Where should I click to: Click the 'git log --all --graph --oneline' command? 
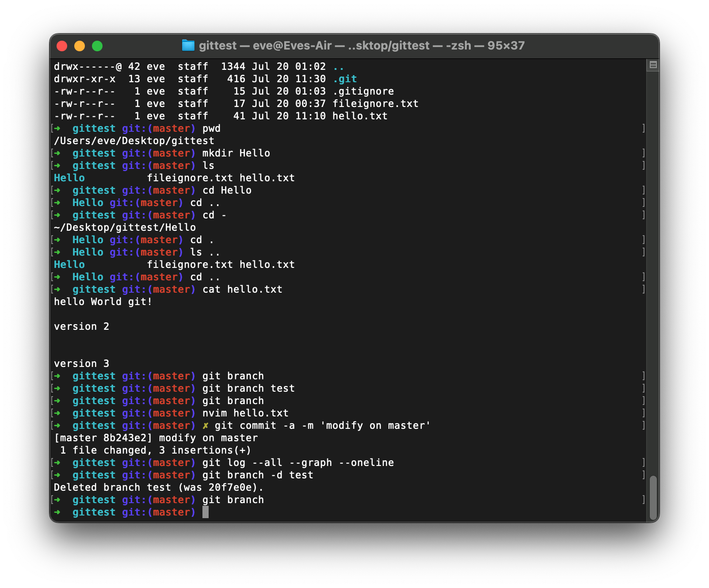pyautogui.click(x=298, y=462)
